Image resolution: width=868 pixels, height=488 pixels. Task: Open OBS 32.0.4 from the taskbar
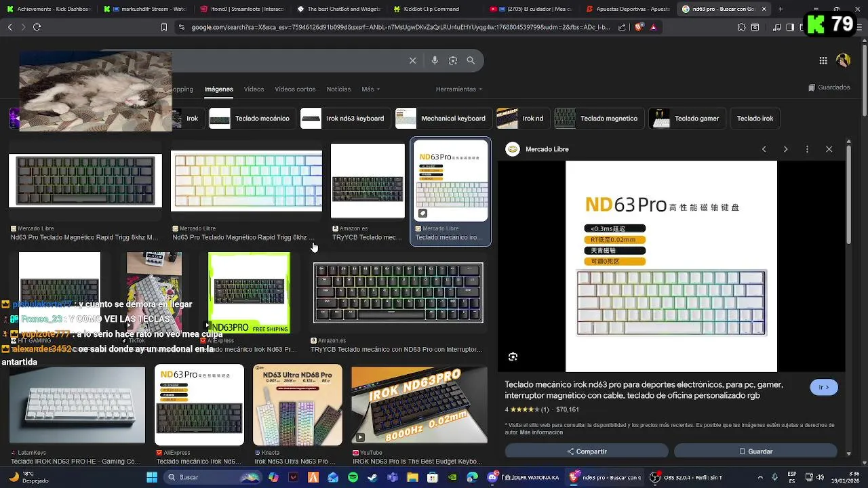685,477
